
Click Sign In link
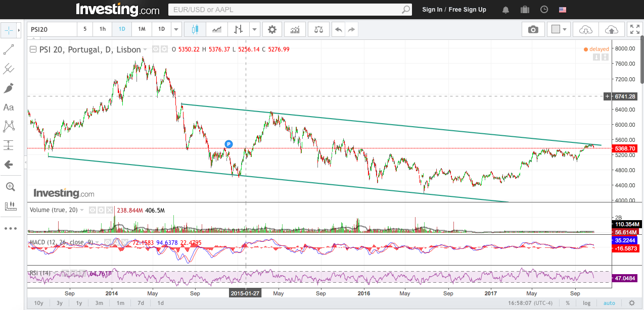(x=432, y=10)
